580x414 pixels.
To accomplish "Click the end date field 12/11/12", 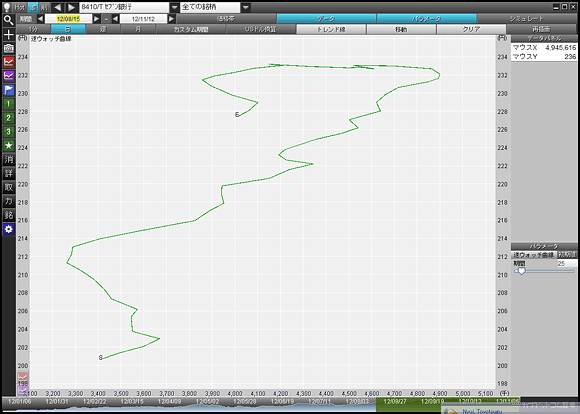I will point(144,19).
